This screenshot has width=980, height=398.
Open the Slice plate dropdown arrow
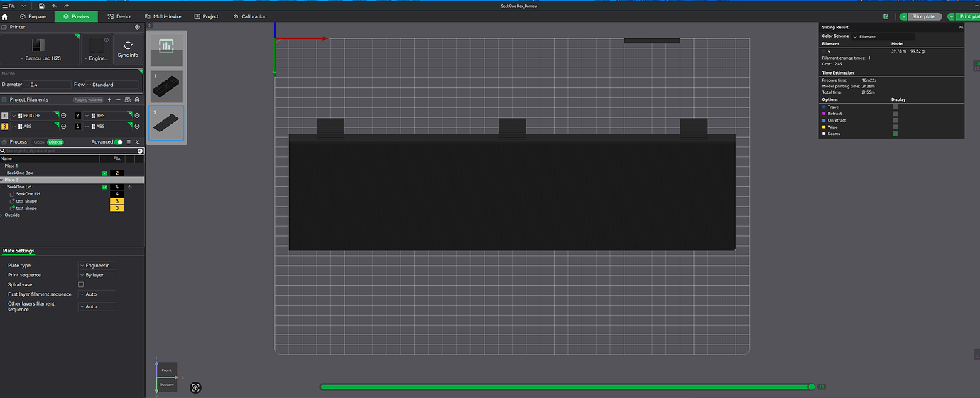pos(904,16)
